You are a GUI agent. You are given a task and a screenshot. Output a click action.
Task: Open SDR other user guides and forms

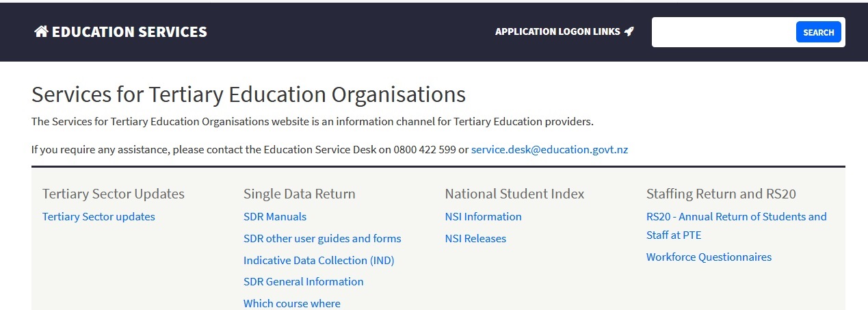[x=322, y=239]
